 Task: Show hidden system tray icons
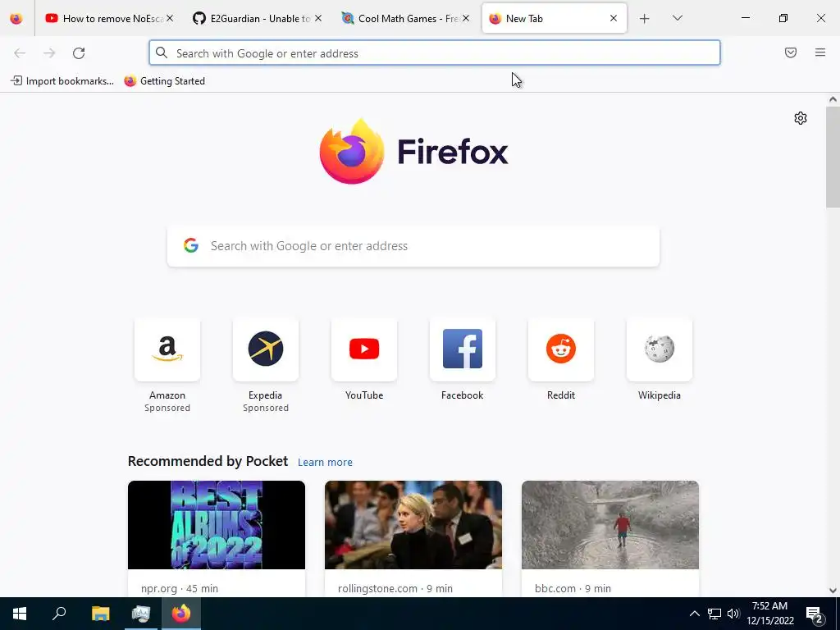[694, 614]
